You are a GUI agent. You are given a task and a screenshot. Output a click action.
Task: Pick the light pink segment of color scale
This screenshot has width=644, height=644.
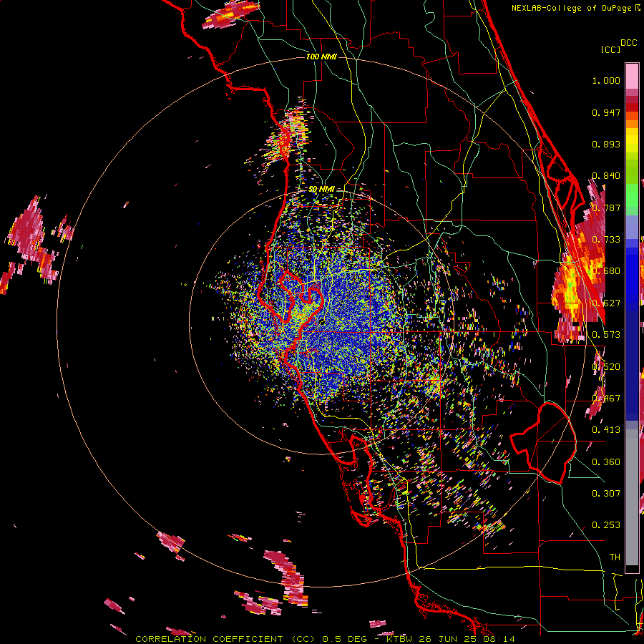[x=632, y=76]
